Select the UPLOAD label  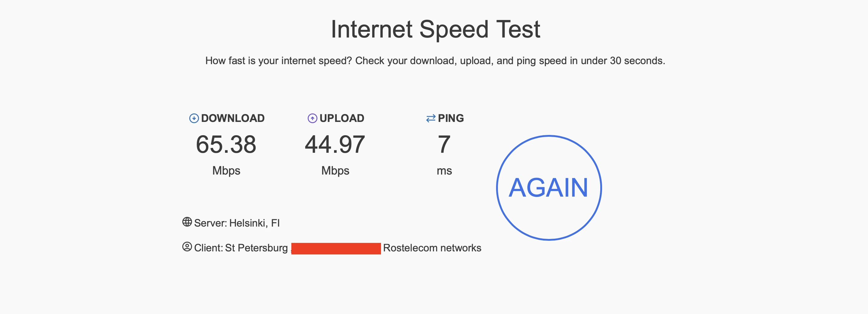[x=342, y=118]
